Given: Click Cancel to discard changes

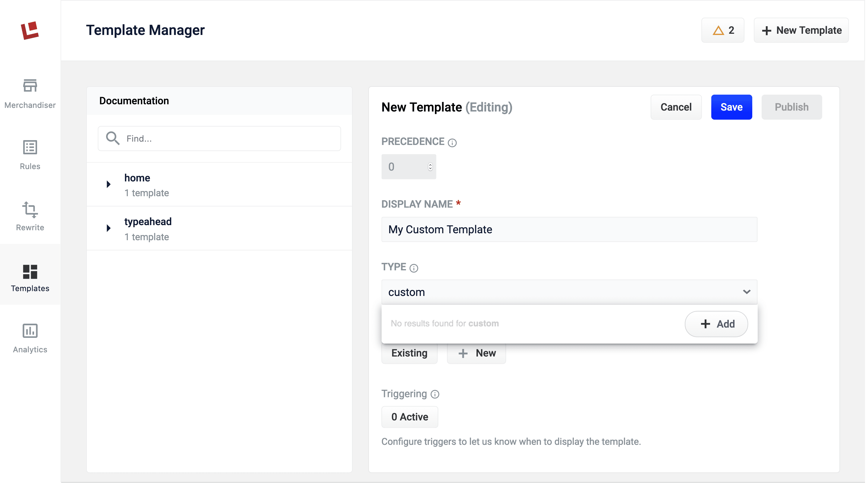Looking at the screenshot, I should pyautogui.click(x=676, y=107).
